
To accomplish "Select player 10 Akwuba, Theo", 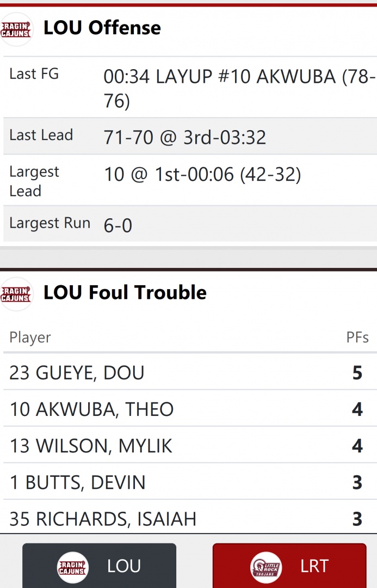I will click(x=91, y=409).
